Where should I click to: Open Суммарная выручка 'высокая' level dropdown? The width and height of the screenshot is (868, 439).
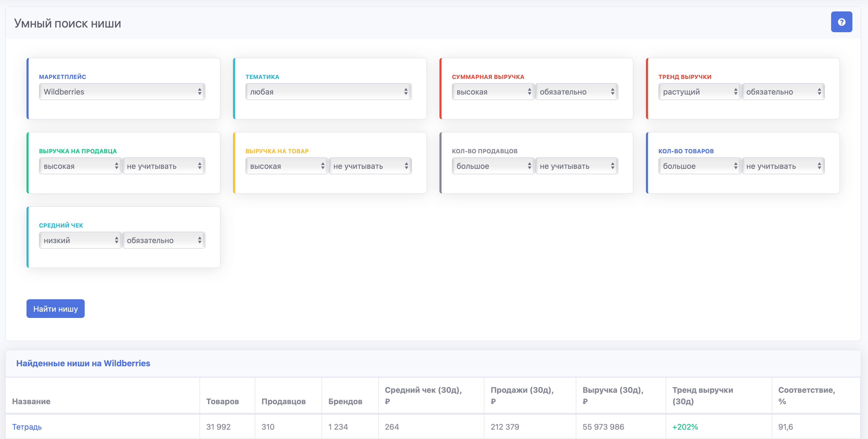pyautogui.click(x=493, y=92)
